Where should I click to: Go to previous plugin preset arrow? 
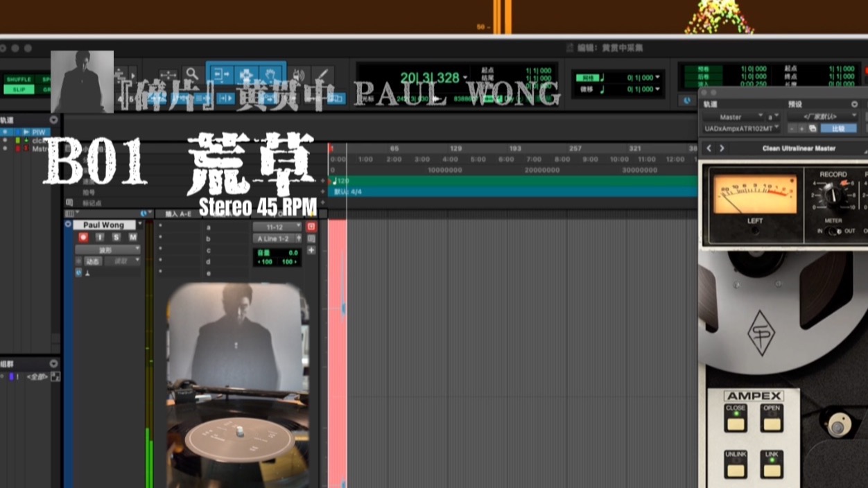coord(709,148)
